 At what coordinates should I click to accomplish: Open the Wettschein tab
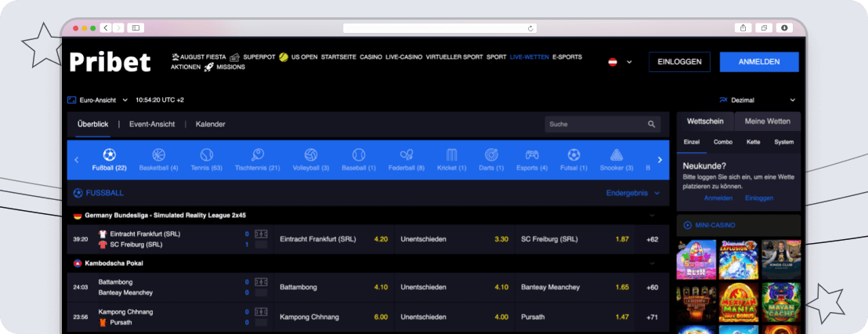tap(705, 122)
